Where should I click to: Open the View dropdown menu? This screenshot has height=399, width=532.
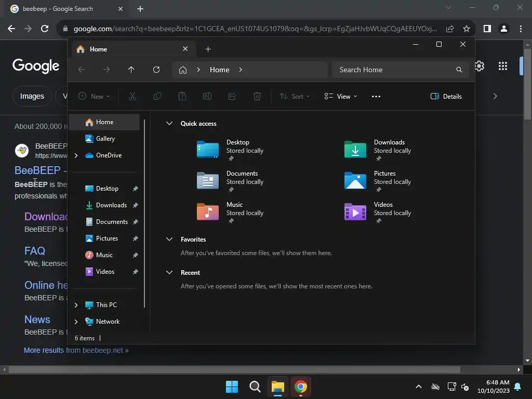tap(341, 96)
